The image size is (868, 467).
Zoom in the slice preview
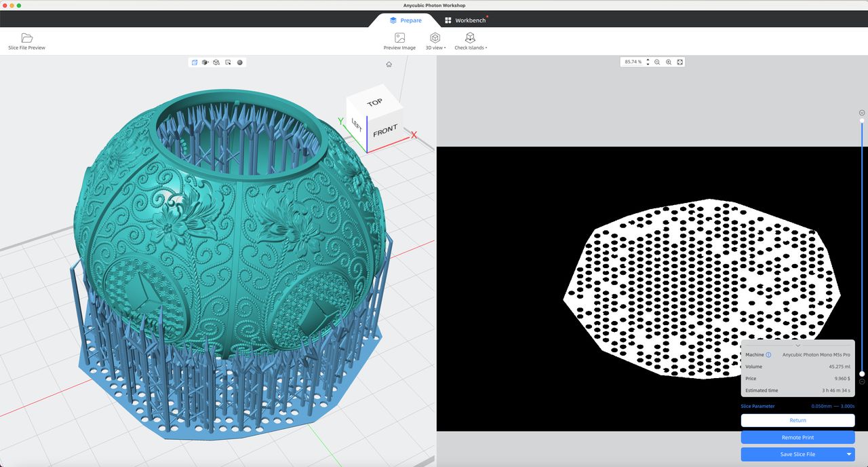(x=669, y=62)
